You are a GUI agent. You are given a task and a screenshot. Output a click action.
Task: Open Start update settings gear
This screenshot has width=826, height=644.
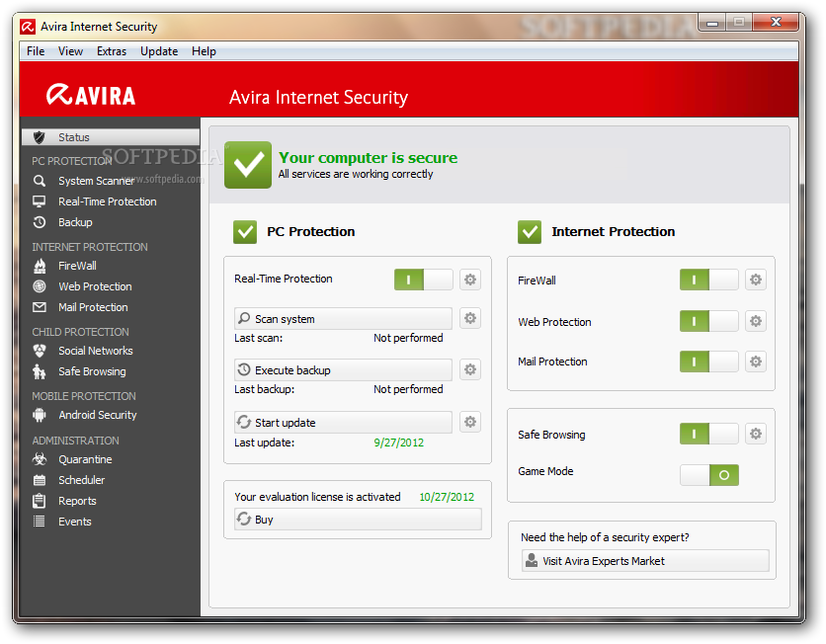click(x=470, y=422)
